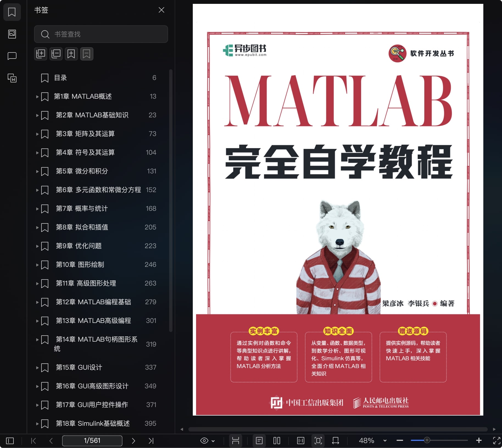Screen dimensions: 502x448
Task: Collapse all bookmarks icon
Action: point(56,54)
